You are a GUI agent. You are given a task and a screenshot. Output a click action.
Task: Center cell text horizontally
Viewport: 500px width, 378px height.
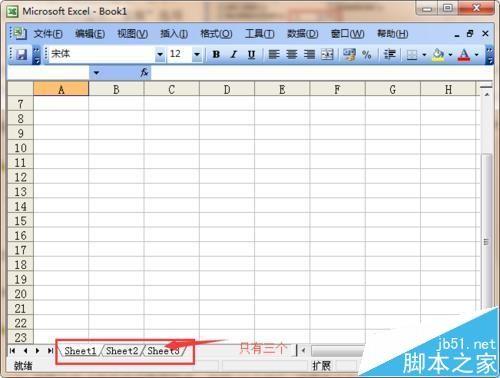pos(292,54)
